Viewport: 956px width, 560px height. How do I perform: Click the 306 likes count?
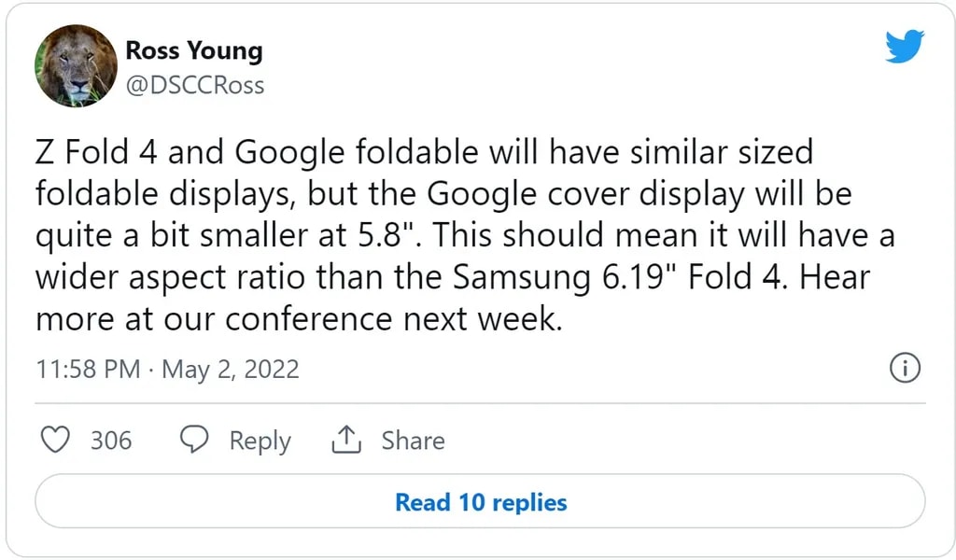click(x=111, y=440)
